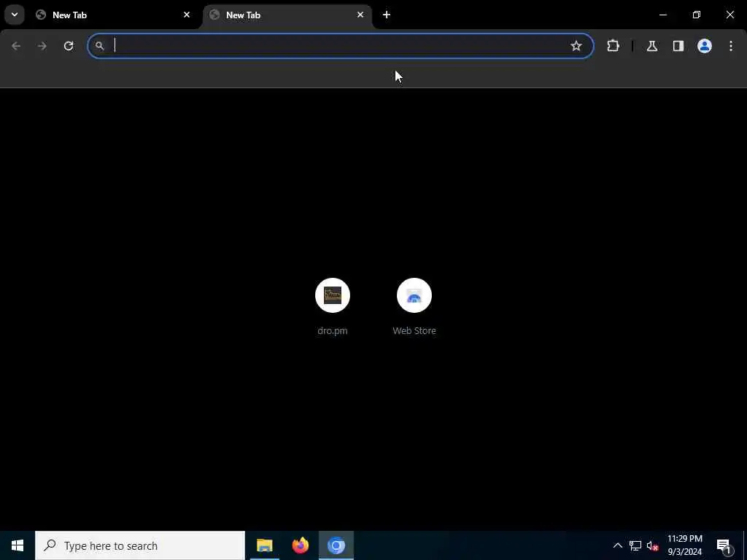Bookmark this tab with star icon
The width and height of the screenshot is (747, 560).
pos(576,46)
